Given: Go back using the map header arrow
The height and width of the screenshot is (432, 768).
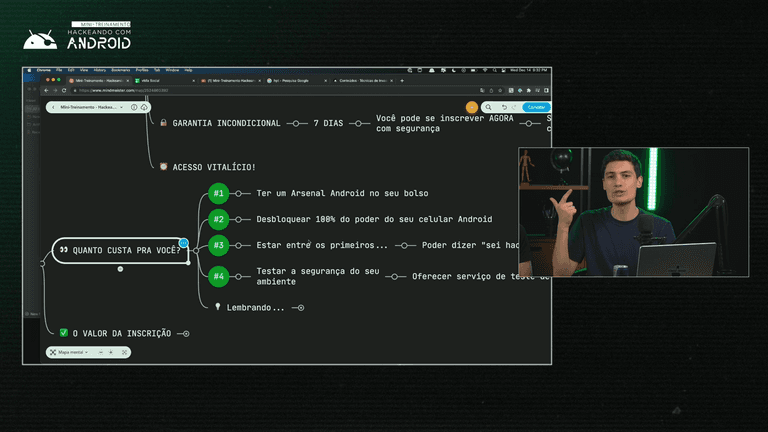Looking at the screenshot, I should coord(53,106).
